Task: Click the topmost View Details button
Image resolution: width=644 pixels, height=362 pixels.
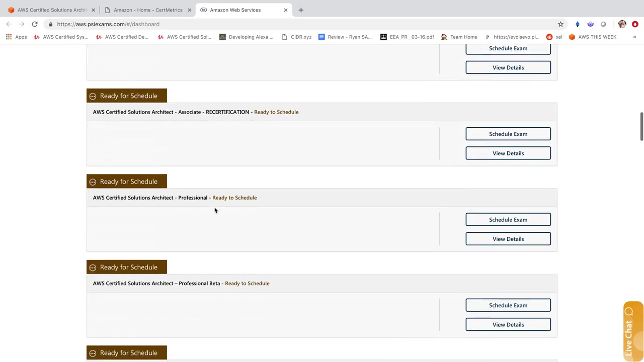Action: [508, 67]
